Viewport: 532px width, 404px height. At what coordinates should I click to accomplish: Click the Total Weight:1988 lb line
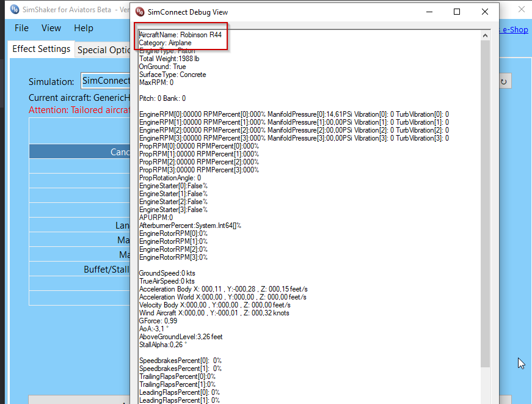pyautogui.click(x=169, y=59)
